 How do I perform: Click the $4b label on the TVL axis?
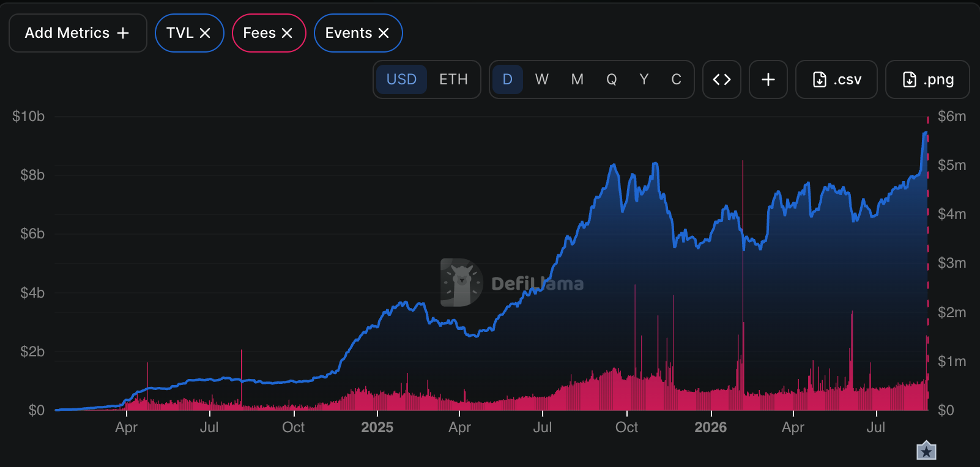(32, 293)
